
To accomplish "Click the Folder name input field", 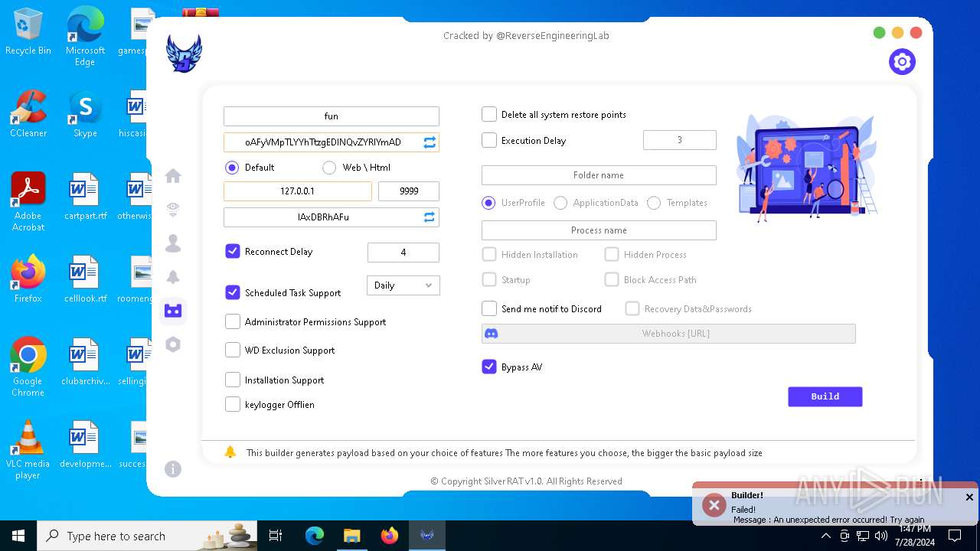I will coord(599,175).
